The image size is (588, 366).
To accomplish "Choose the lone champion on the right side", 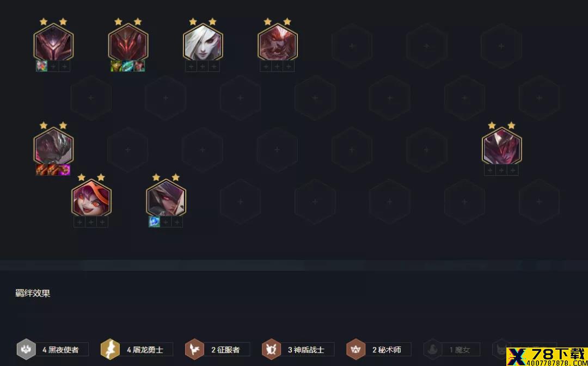I will coord(502,146).
